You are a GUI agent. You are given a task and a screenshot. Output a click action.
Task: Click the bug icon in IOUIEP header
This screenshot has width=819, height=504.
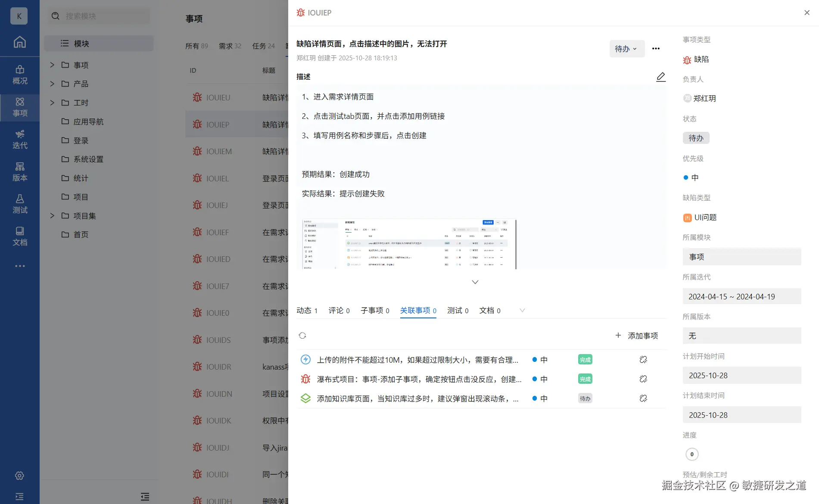pos(301,12)
